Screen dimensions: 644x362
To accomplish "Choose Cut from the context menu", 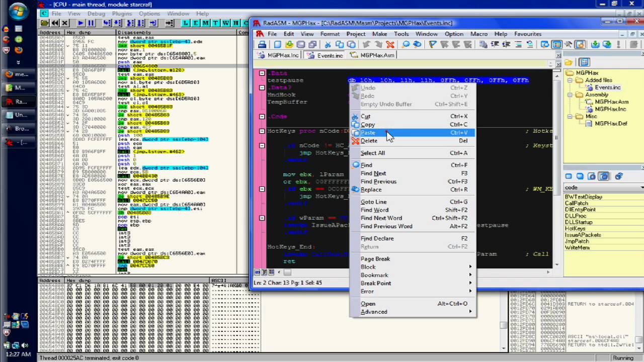I will click(x=412, y=116).
